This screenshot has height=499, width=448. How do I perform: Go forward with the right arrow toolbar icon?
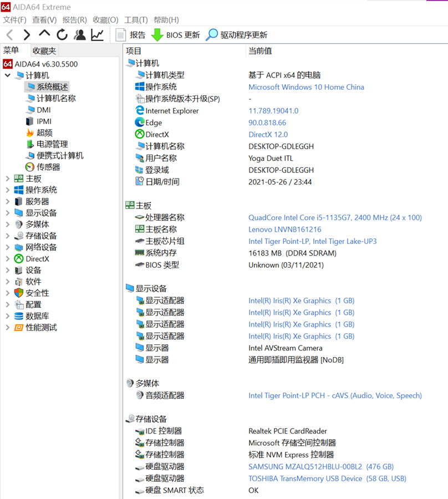[27, 35]
